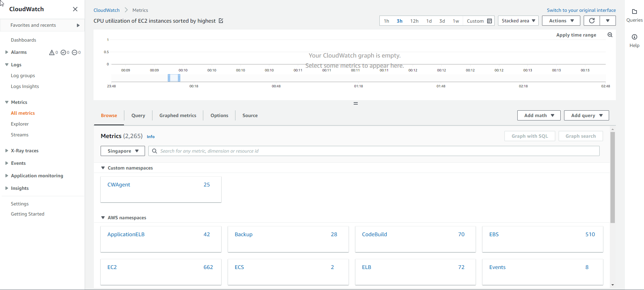Click the panel resize handle below graph
Viewport: 644px width, 290px height.
[x=356, y=103]
